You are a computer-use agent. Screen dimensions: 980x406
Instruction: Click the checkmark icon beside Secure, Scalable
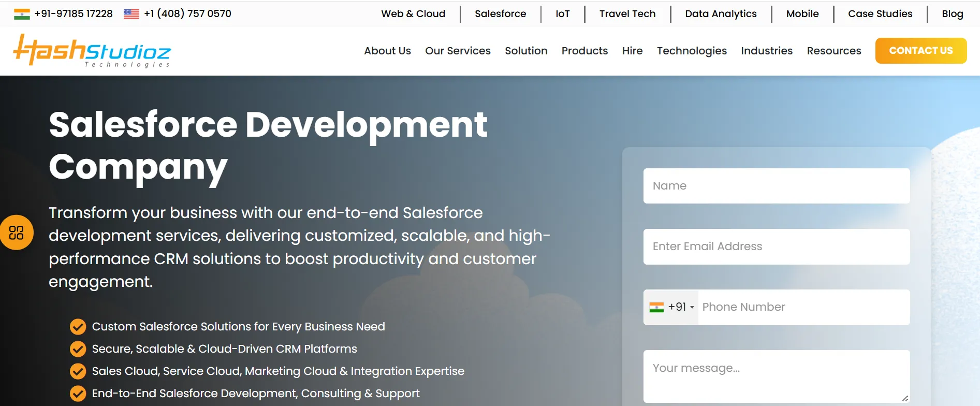[78, 349]
